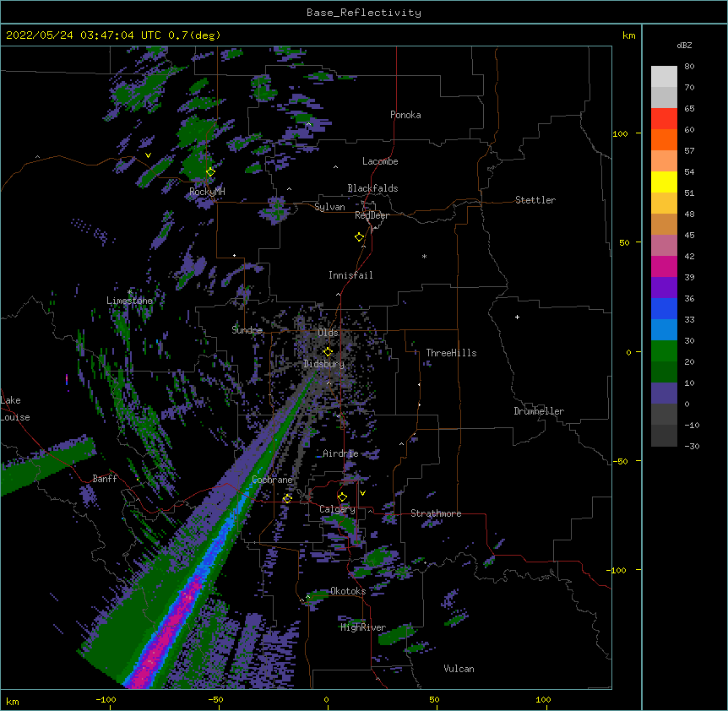Click the yellow V marker northwest of RockyMH
Image resolution: width=728 pixels, height=711 pixels.
(x=148, y=155)
